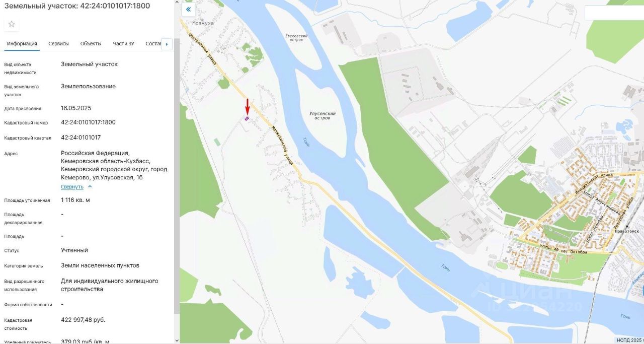Viewport: 644px width, 344px height.
Task: Click cadastral number 42:24:0101017:1800 value
Action: pyautogui.click(x=88, y=122)
